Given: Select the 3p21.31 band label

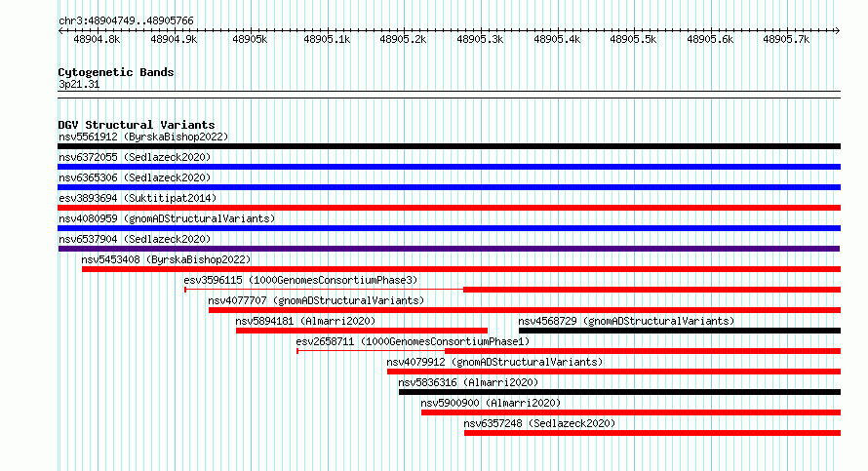Looking at the screenshot, I should click(x=79, y=85).
